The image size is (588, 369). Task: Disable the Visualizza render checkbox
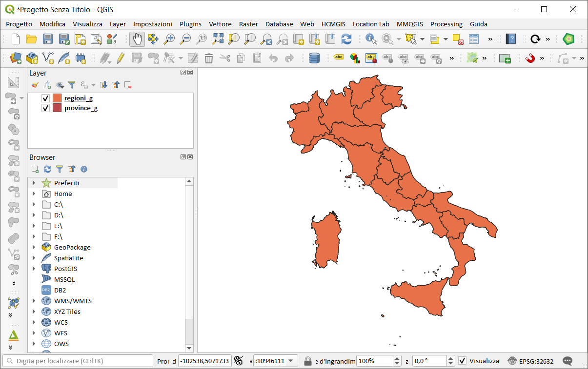click(462, 361)
